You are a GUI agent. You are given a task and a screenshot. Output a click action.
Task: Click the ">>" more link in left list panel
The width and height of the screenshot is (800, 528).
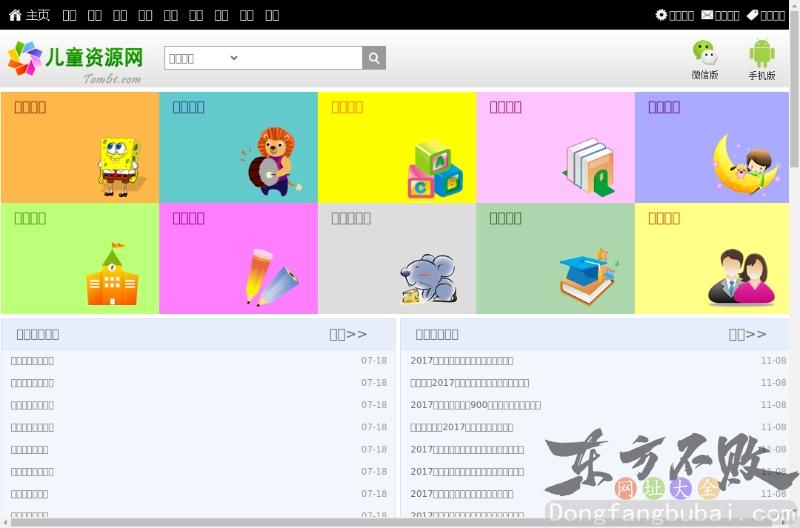(348, 334)
